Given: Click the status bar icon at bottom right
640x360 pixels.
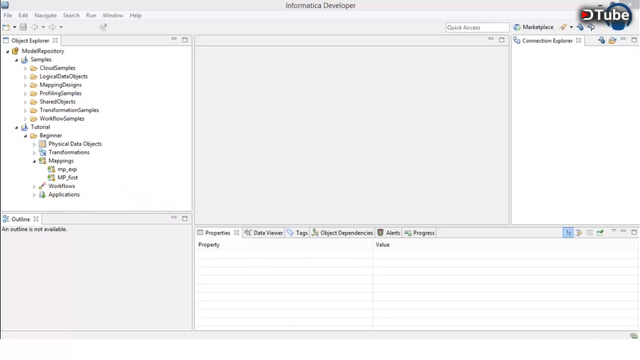Looking at the screenshot, I should click(633, 336).
